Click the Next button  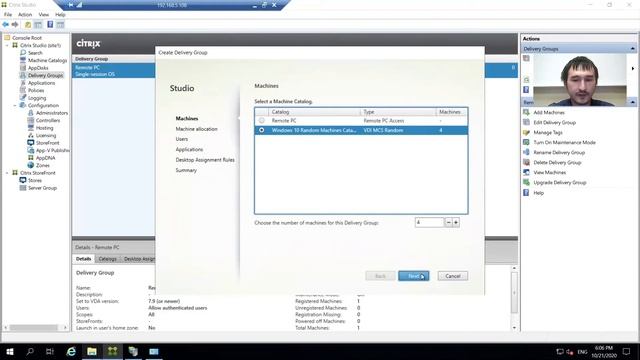(x=413, y=276)
